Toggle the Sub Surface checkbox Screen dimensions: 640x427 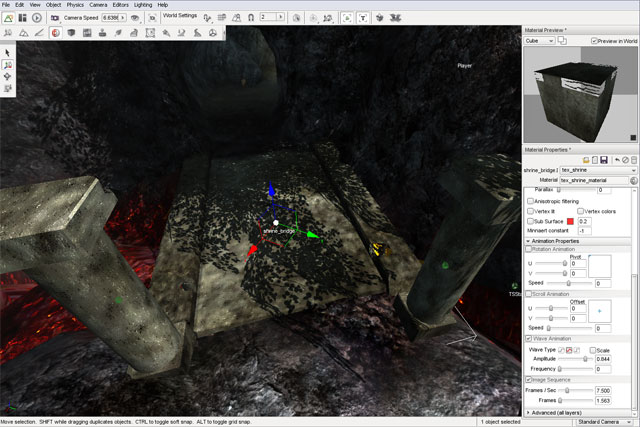click(x=530, y=221)
